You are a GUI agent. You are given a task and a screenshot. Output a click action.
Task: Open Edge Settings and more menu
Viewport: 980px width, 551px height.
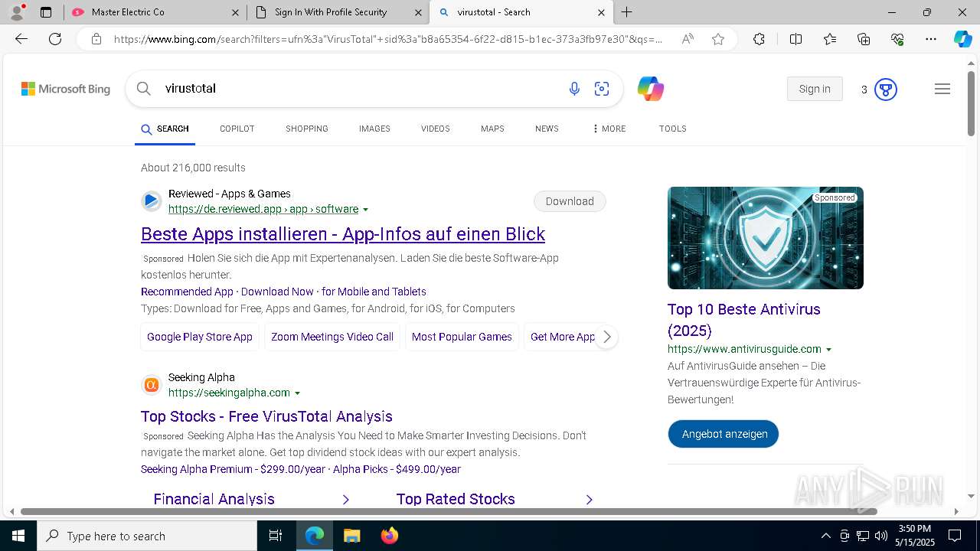pyautogui.click(x=931, y=39)
